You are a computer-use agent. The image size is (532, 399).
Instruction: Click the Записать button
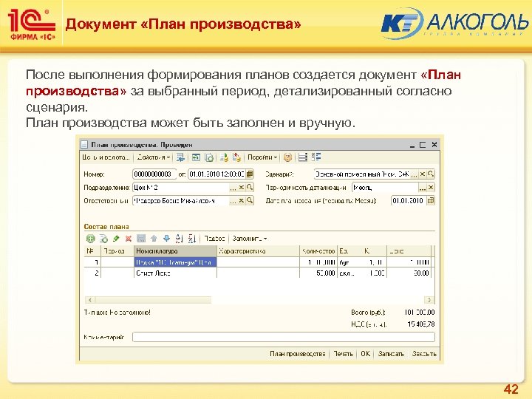(391, 353)
